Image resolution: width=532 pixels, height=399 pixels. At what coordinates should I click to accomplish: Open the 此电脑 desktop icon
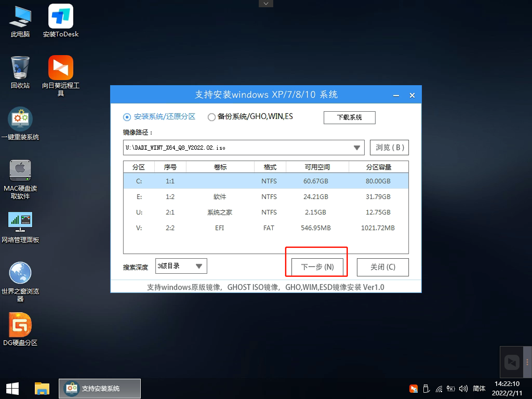coord(20,20)
